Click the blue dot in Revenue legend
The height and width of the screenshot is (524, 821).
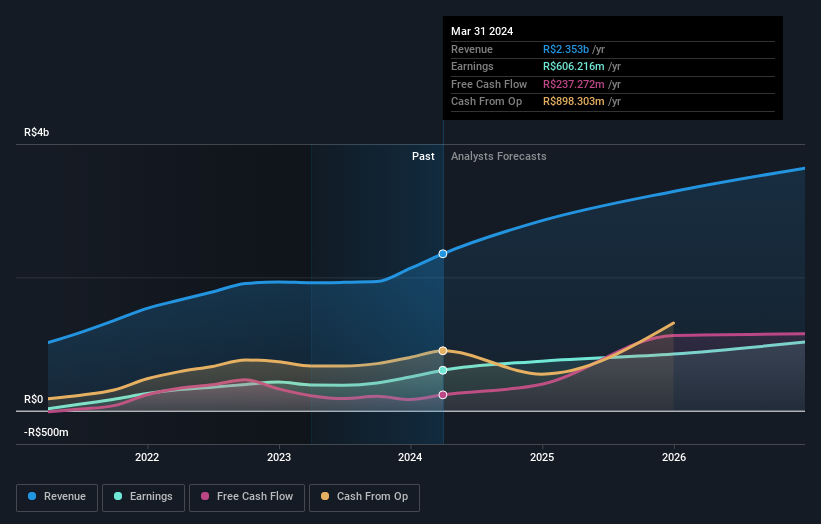[32, 496]
